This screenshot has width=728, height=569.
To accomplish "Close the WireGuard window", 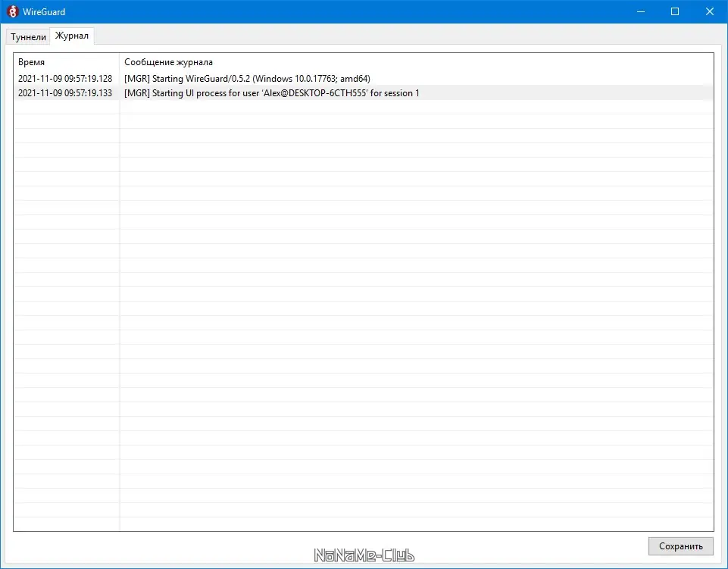I will click(709, 11).
